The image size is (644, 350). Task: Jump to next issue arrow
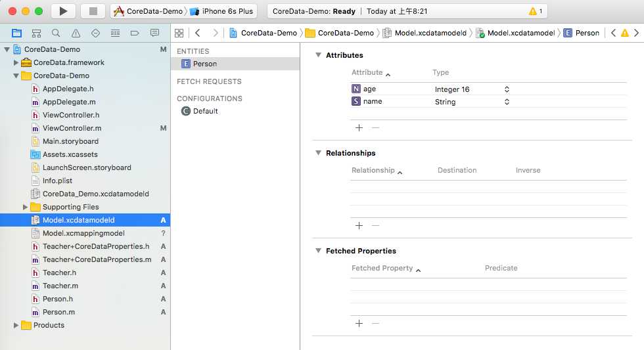tap(636, 33)
